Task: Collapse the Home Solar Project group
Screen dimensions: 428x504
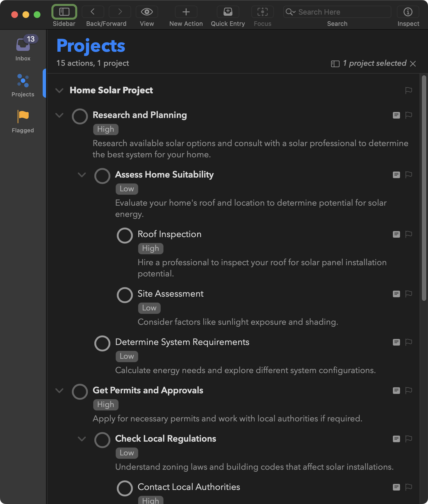Action: 59,90
